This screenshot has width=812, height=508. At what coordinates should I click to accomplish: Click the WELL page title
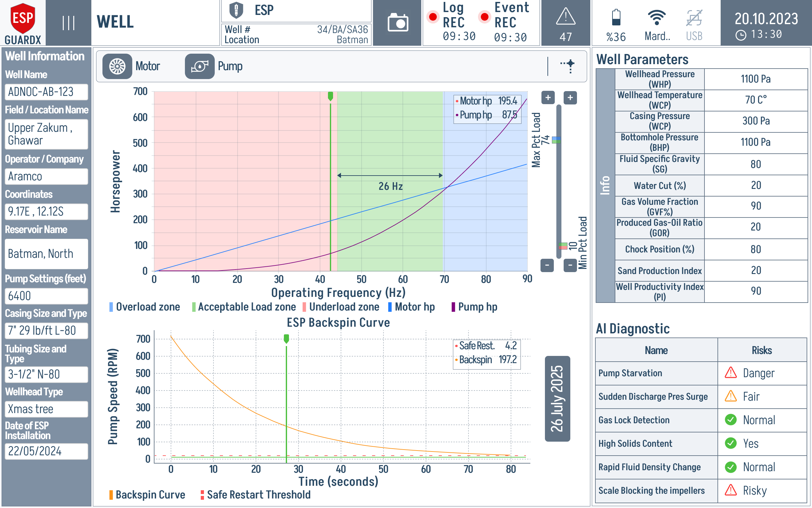click(x=115, y=22)
